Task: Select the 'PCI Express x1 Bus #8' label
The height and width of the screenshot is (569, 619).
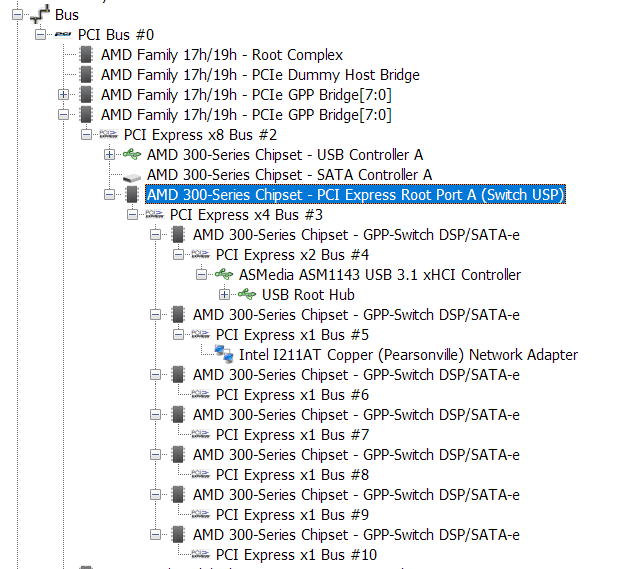Action: pyautogui.click(x=293, y=475)
